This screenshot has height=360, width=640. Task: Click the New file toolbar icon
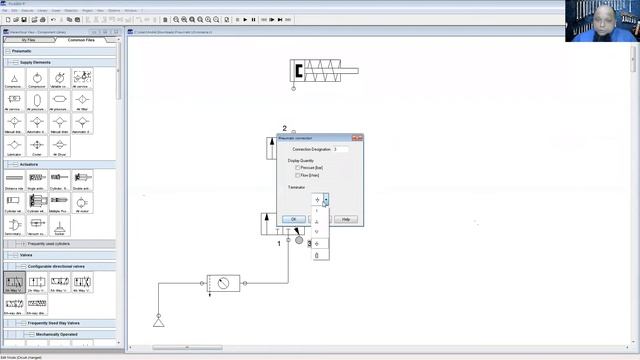(x=8, y=20)
